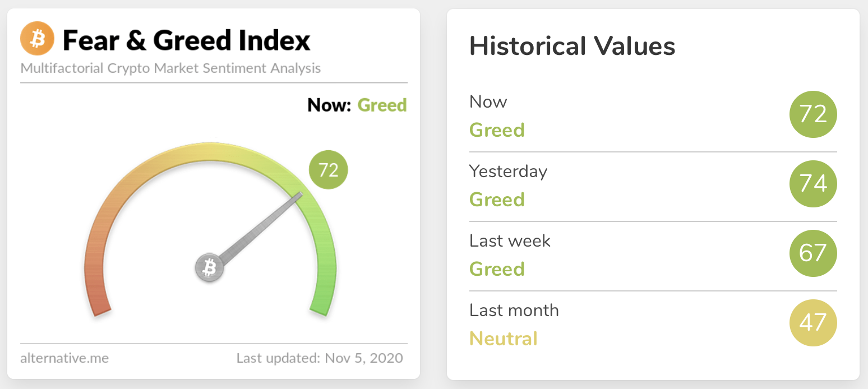Screen dimensions: 868x389
Task: Click the yellow 47 circle for Last month
Action: (x=812, y=323)
